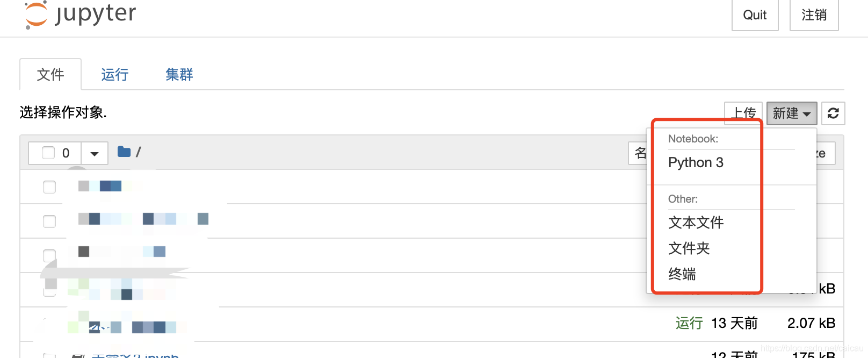Open a 终端 from the new menu
This screenshot has height=358, width=868.
(x=682, y=274)
